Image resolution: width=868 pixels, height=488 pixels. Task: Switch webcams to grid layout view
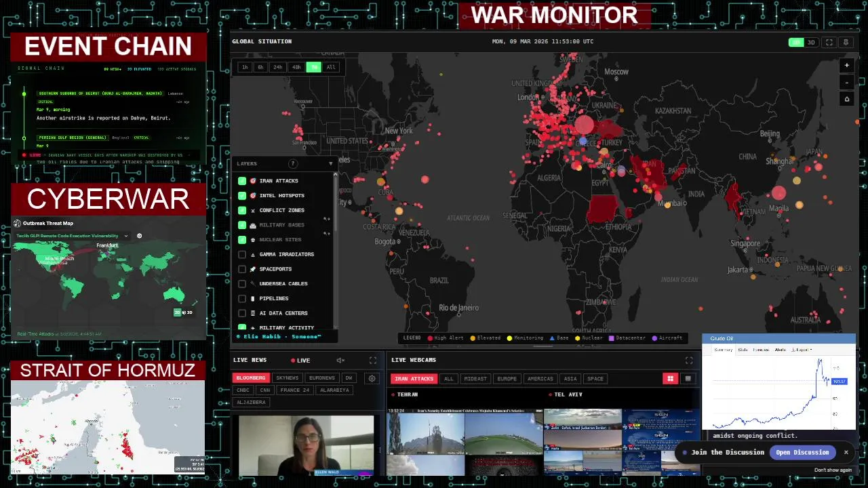coord(670,379)
